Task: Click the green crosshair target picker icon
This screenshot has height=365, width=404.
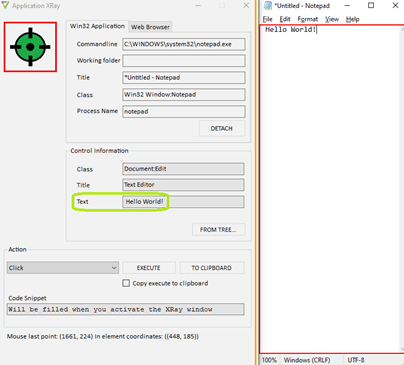Action: point(30,47)
